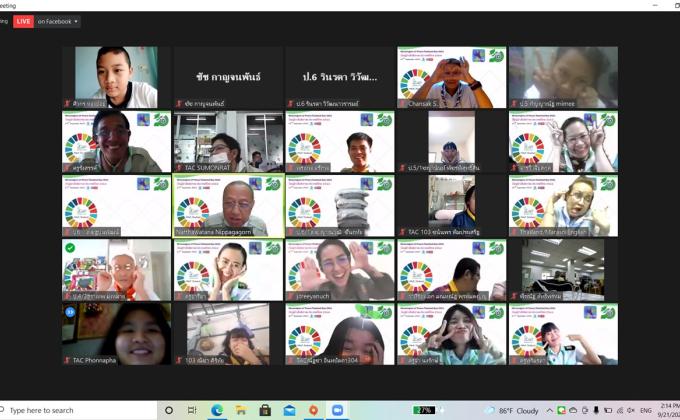
Task: Click the Zoom icon in the taskbar
Action: (x=337, y=410)
